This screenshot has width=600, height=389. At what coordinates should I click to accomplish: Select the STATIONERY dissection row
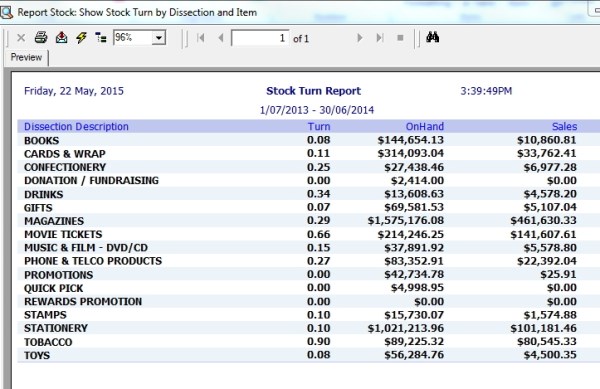[308, 328]
